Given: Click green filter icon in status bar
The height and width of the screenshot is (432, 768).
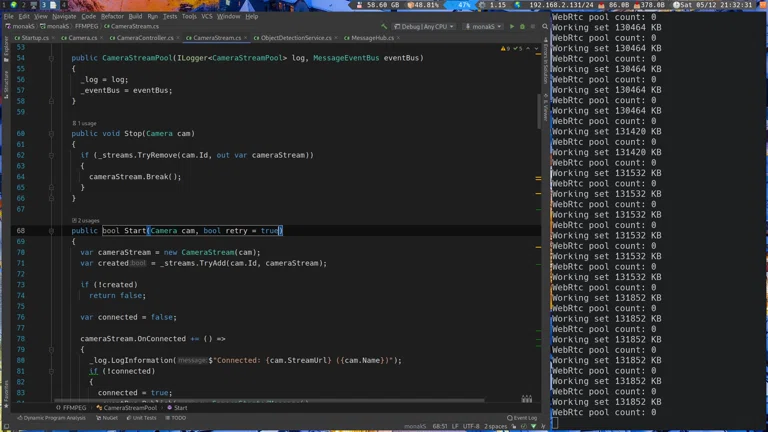Looking at the screenshot, I should [x=534, y=427].
